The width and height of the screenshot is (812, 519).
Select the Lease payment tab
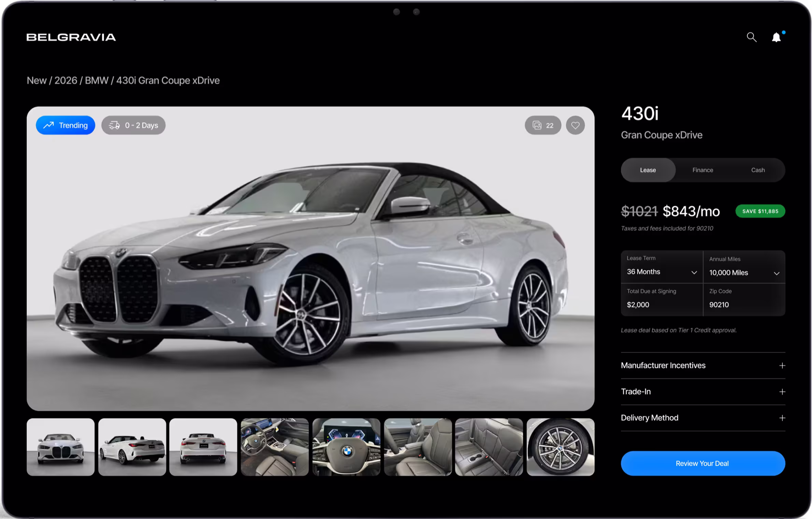(648, 170)
